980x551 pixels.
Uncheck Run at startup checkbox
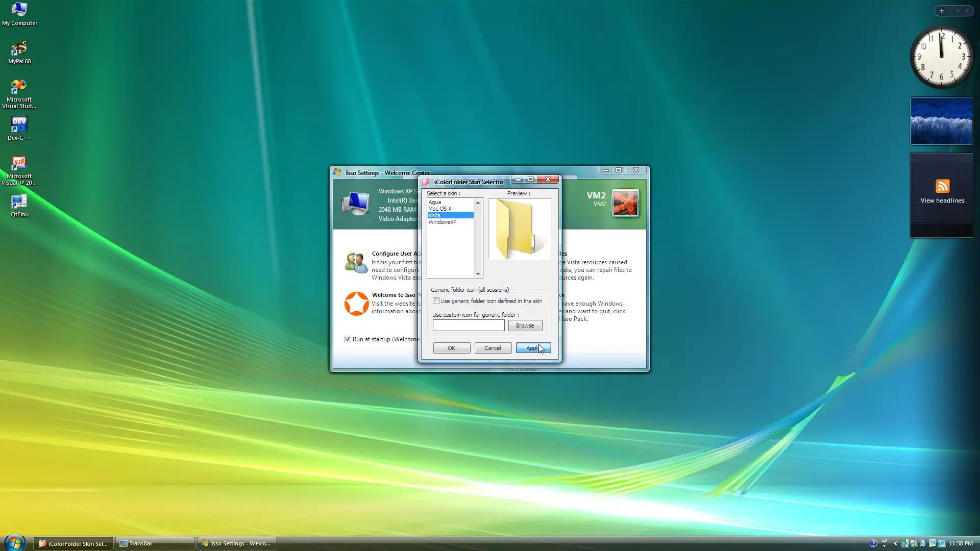(348, 339)
